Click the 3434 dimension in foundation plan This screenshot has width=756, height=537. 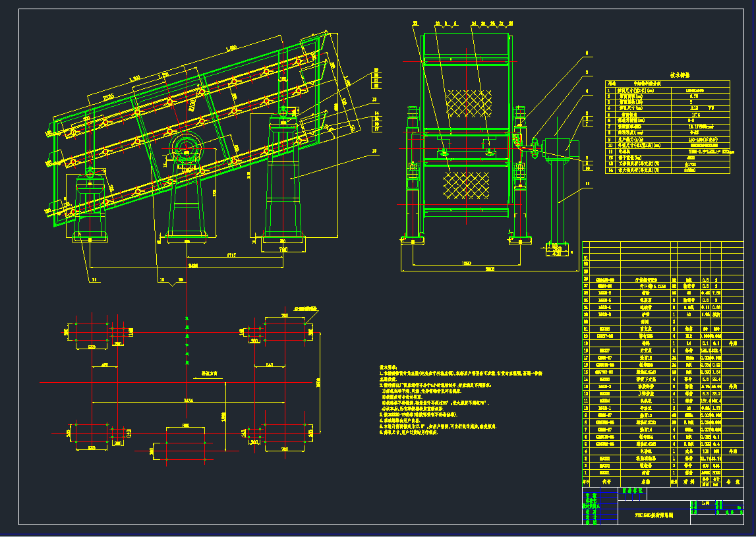(x=189, y=401)
